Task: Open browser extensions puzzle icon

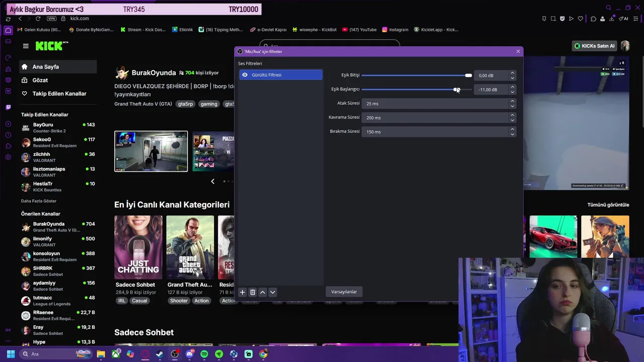Action: point(594,19)
